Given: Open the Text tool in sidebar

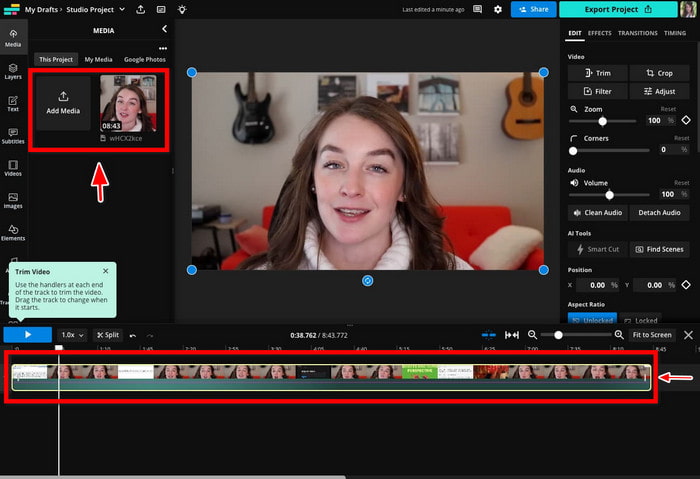Looking at the screenshot, I should [x=13, y=103].
